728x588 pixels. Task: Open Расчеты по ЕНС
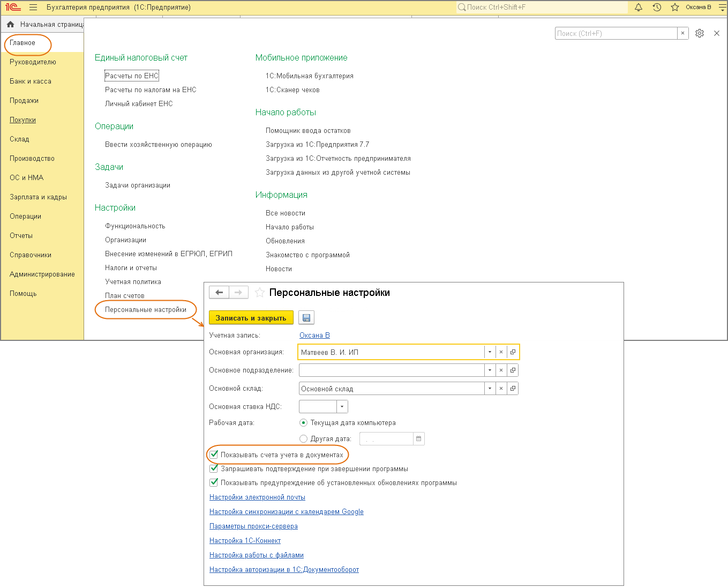pos(132,76)
